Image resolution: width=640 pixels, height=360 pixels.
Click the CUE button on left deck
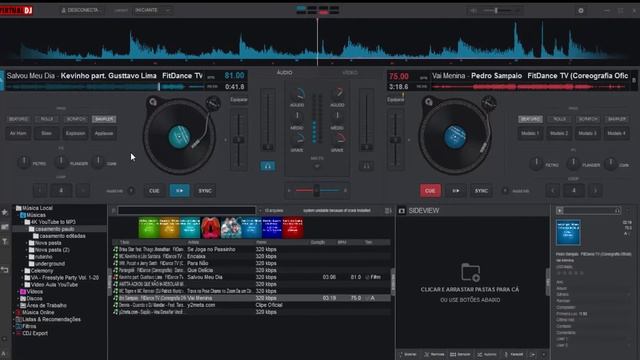[154, 191]
